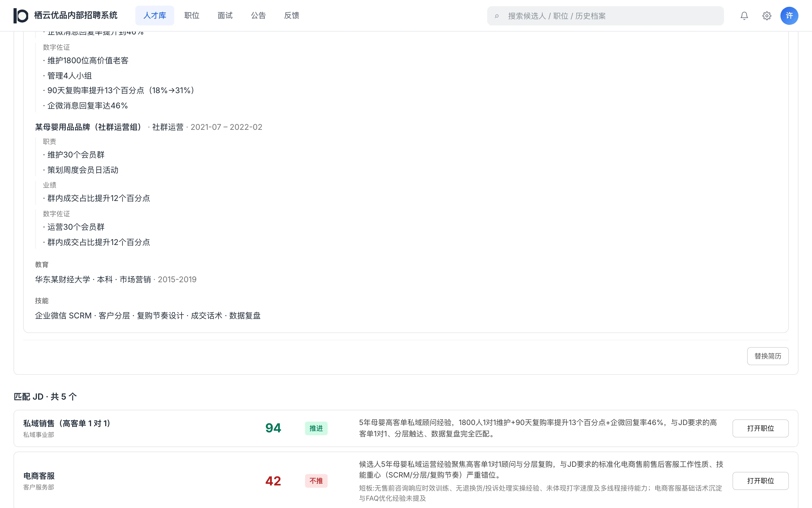The image size is (812, 508).
Task: Click 私域事业部 department label
Action: coord(39,435)
